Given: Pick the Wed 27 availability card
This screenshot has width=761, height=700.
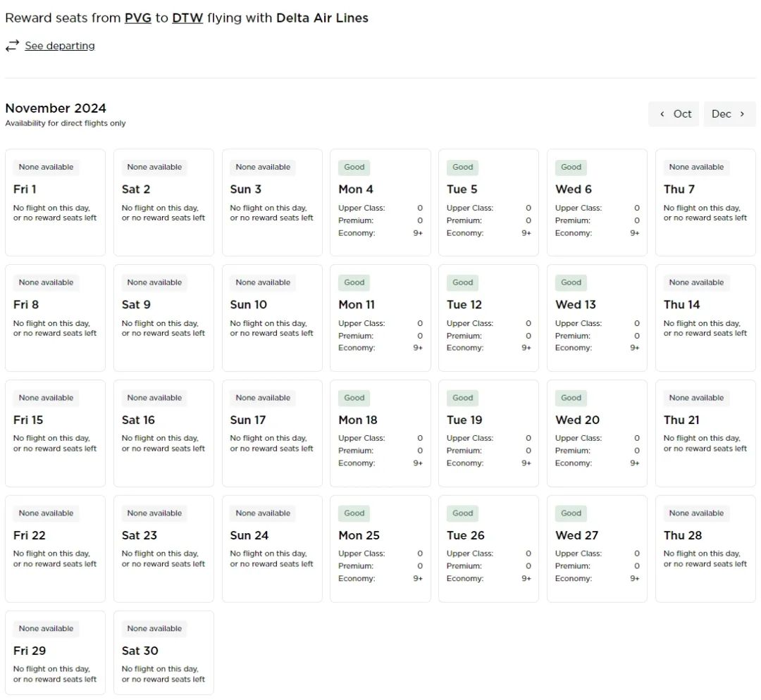Looking at the screenshot, I should coord(597,549).
